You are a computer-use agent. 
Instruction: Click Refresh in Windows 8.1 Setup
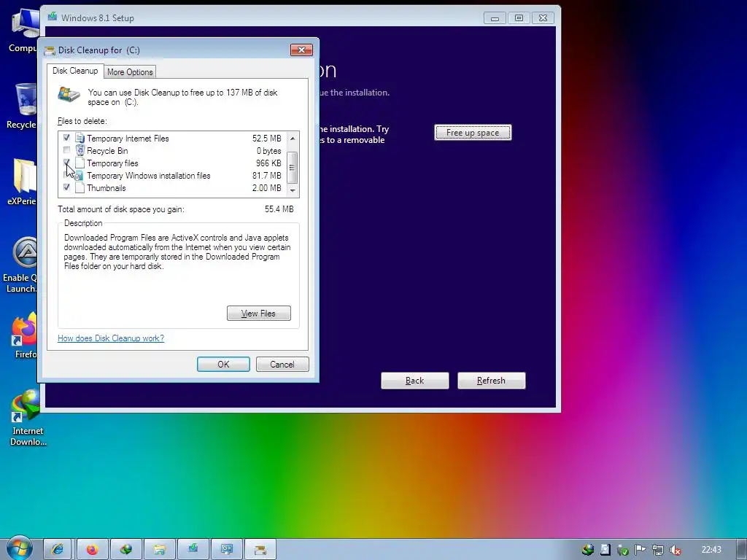coord(491,381)
